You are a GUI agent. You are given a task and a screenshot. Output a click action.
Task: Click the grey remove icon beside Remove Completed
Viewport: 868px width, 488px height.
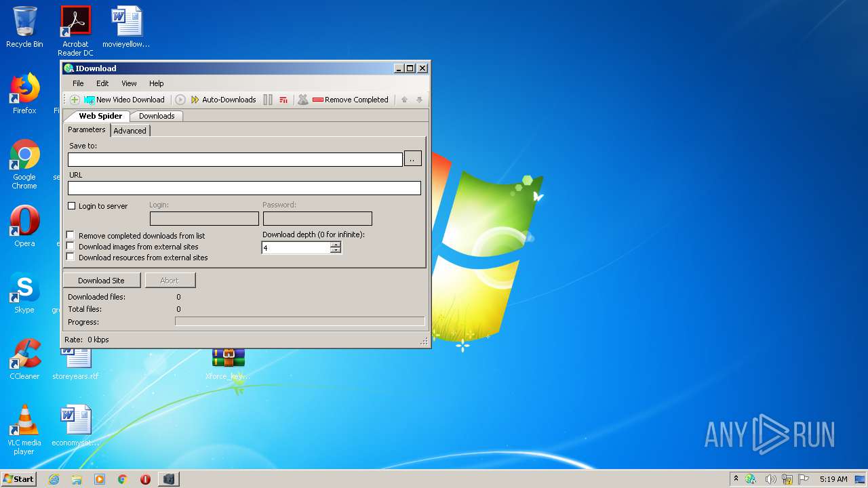[303, 100]
